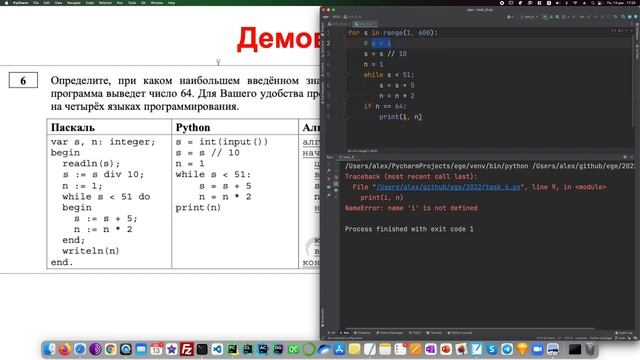Open the Problems tool window tab
Image resolution: width=640 pixels, height=360 pixels.
point(362,333)
